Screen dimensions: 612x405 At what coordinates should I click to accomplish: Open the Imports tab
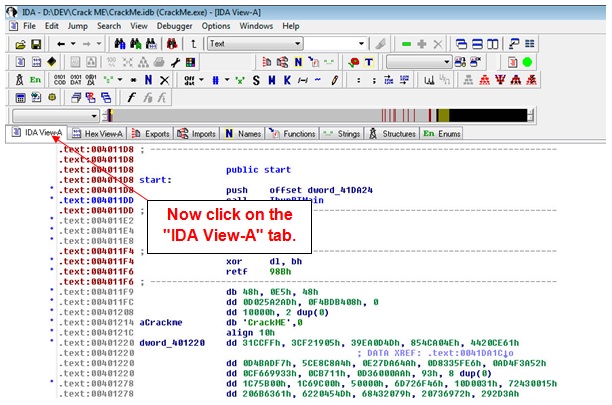coord(196,132)
